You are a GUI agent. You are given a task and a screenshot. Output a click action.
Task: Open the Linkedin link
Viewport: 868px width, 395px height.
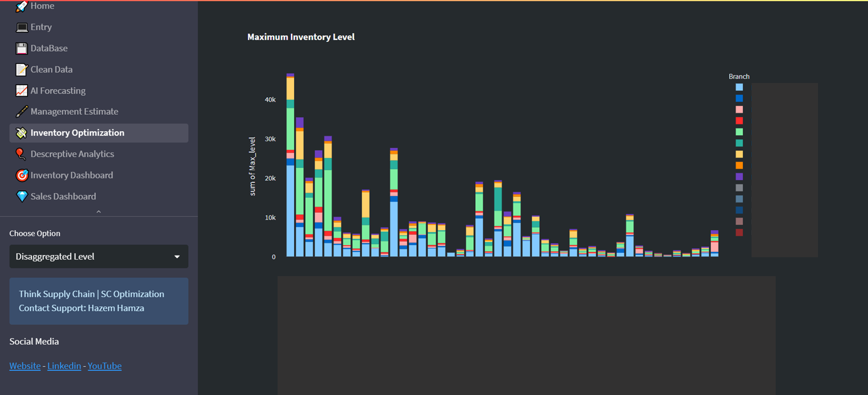pyautogui.click(x=64, y=366)
